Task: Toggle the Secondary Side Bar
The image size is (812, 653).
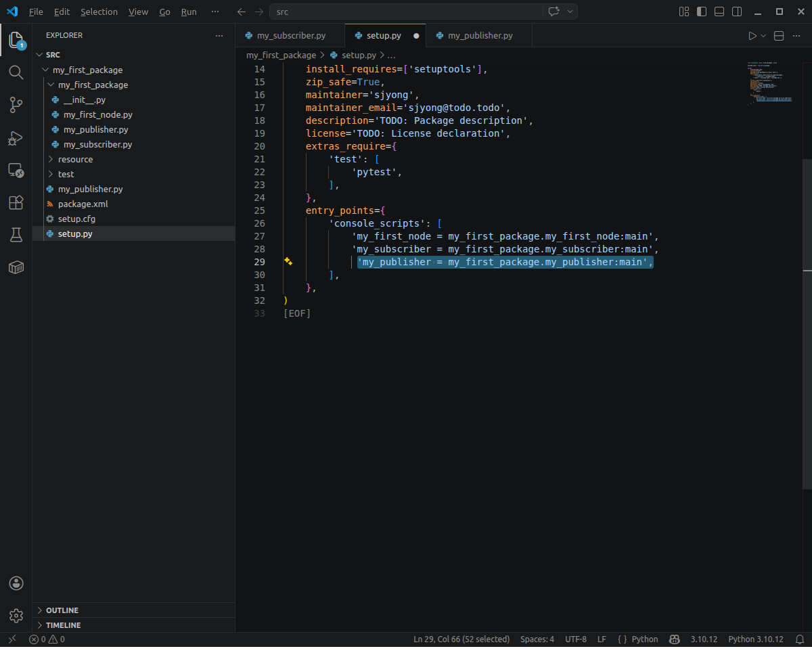Action: click(x=737, y=12)
